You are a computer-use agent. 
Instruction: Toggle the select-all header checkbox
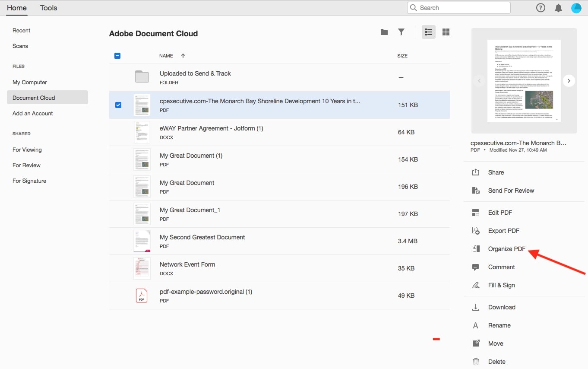[117, 56]
